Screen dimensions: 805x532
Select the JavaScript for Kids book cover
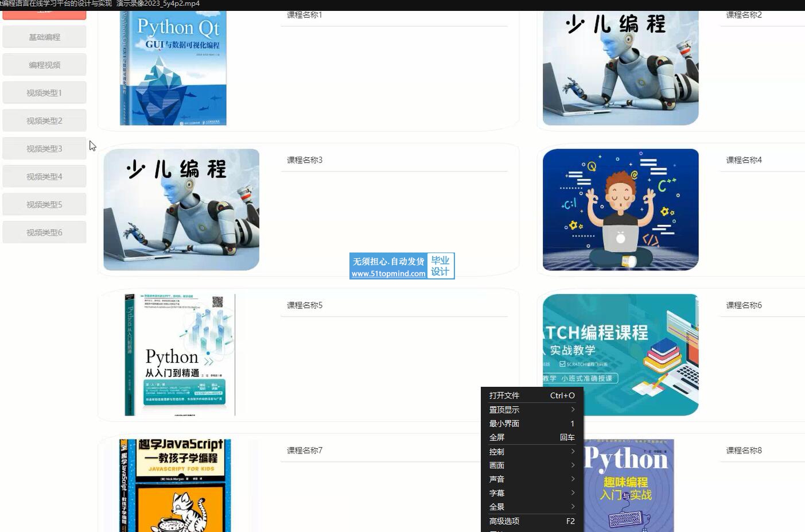coord(175,486)
